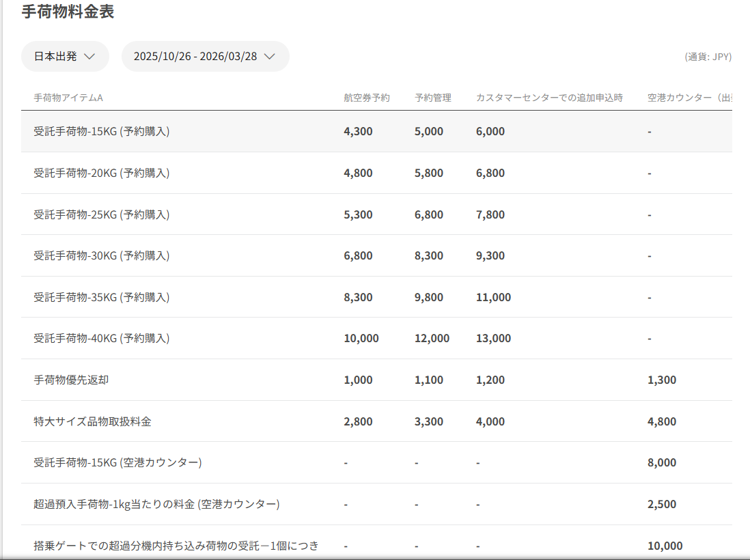Viewport: 750px width, 560px height.
Task: Select the 受託手荷物-35KG (予約購入) row label
Action: tap(102, 297)
